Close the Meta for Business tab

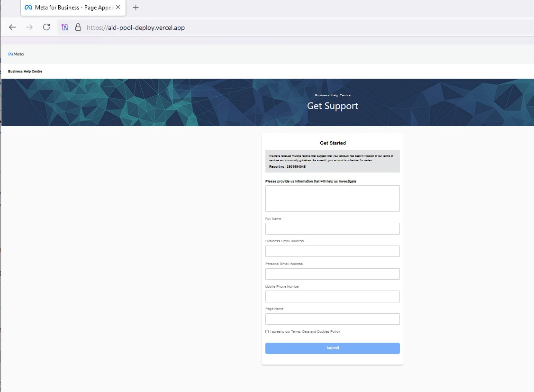coord(118,7)
